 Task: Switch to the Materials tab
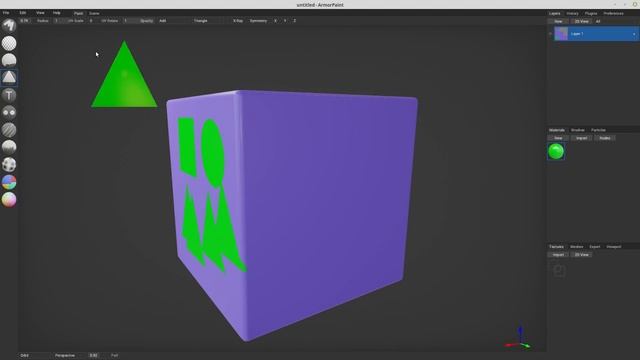(x=556, y=130)
